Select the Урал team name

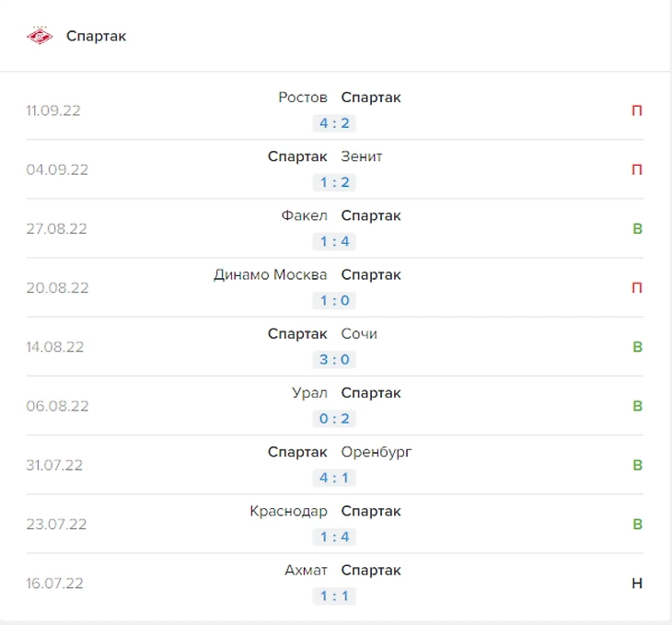click(309, 393)
